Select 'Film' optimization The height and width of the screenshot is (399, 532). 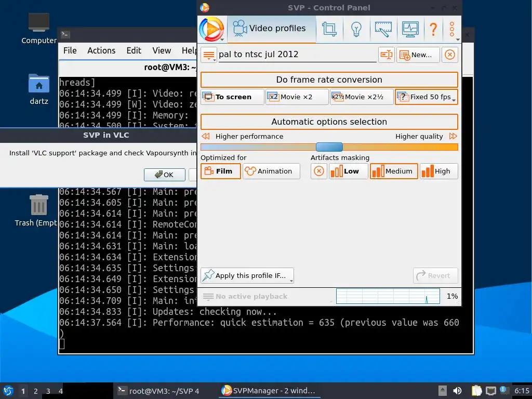click(x=220, y=171)
